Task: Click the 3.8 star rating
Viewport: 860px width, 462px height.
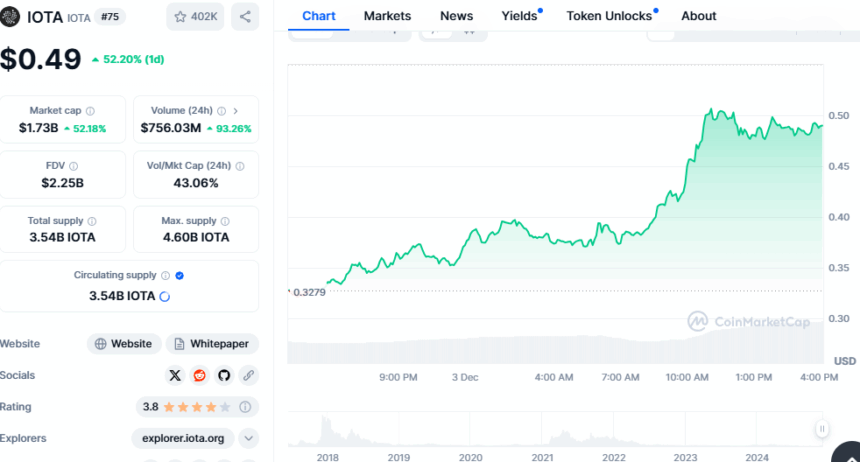Action: (186, 407)
